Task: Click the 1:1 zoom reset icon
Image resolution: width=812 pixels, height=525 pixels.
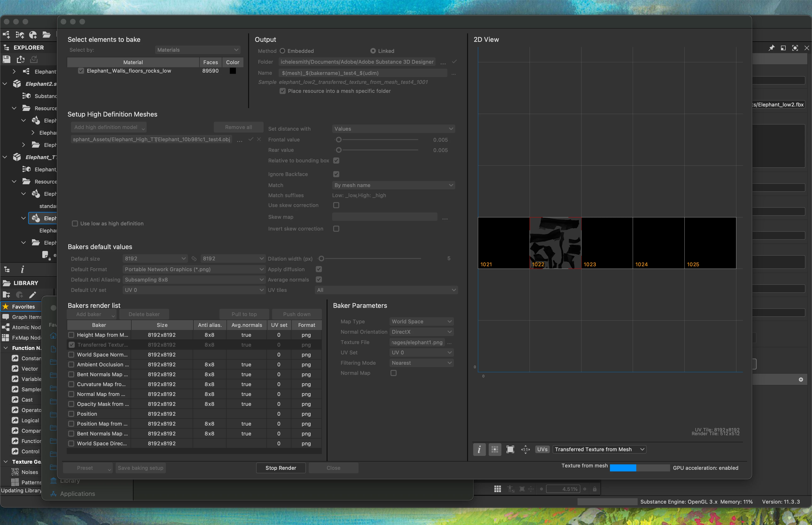Action: pyautogui.click(x=525, y=449)
